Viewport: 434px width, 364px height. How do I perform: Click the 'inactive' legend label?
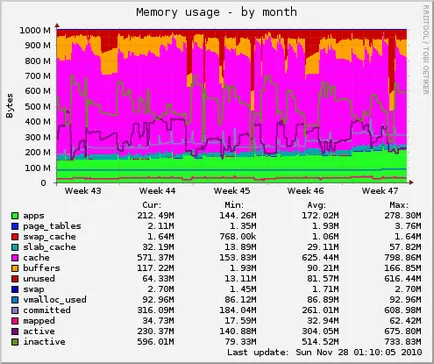point(44,342)
